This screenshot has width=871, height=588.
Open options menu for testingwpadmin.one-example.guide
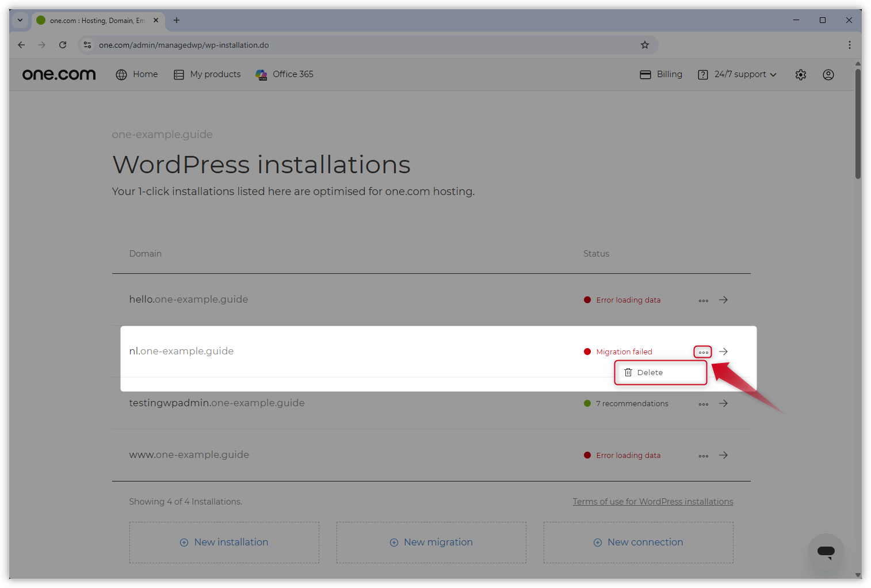click(x=704, y=404)
